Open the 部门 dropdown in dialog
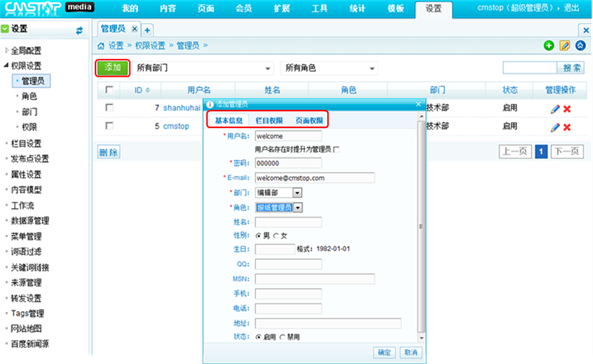 278,193
